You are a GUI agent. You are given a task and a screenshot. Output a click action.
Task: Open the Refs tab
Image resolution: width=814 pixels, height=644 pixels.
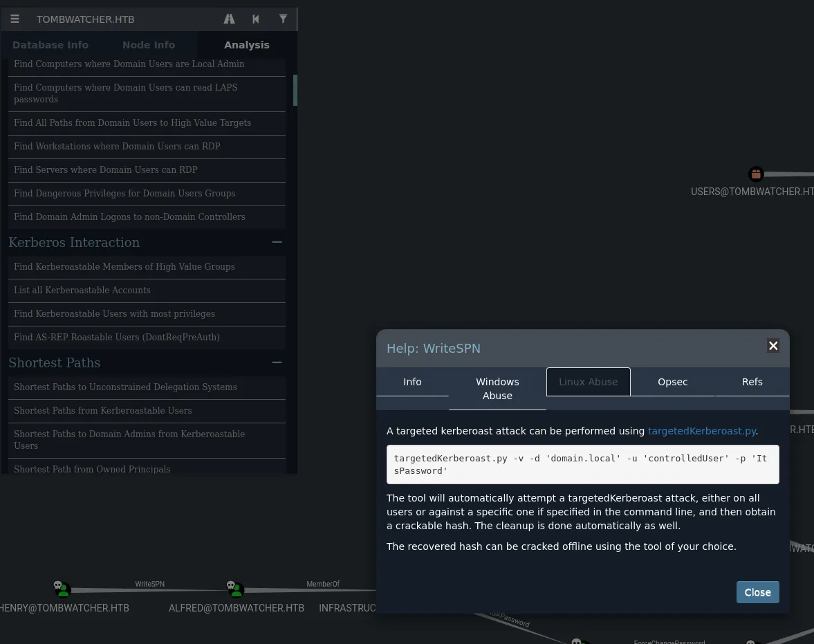[752, 382]
